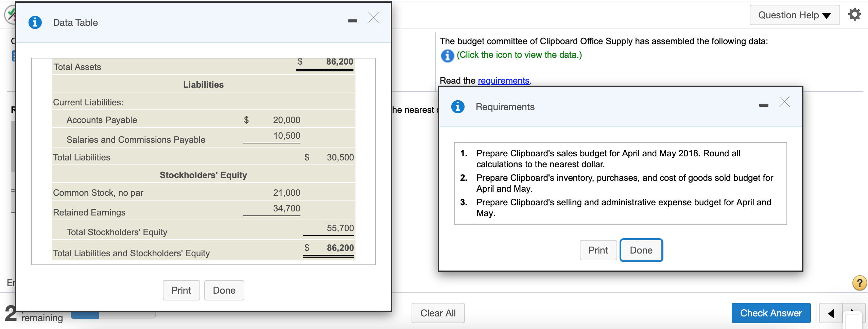The width and height of the screenshot is (868, 329).
Task: Minimize the Requirements dialog
Action: point(764,105)
